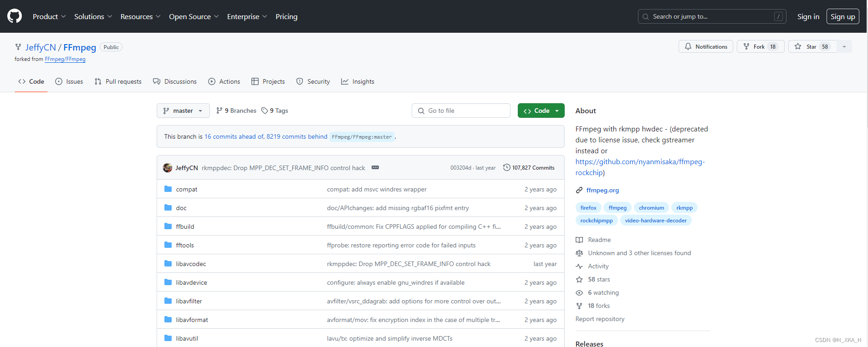Switch to the Issues tab
The width and height of the screenshot is (868, 347).
[69, 81]
